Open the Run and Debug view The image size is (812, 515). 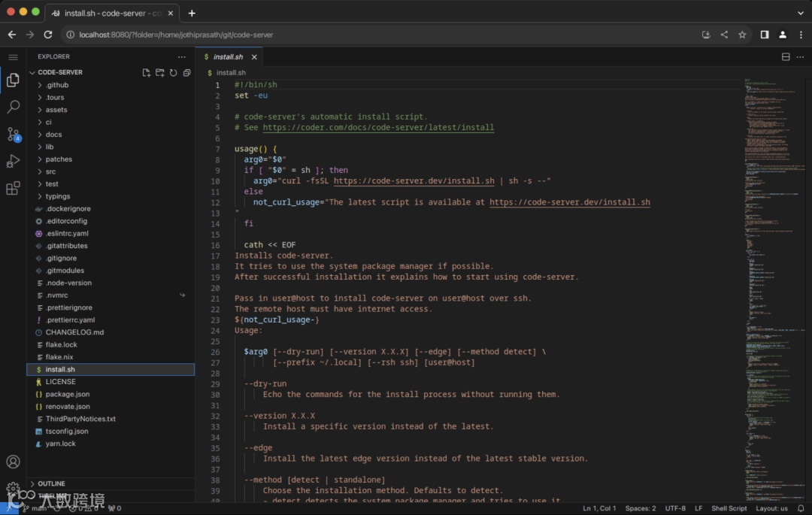click(x=13, y=162)
